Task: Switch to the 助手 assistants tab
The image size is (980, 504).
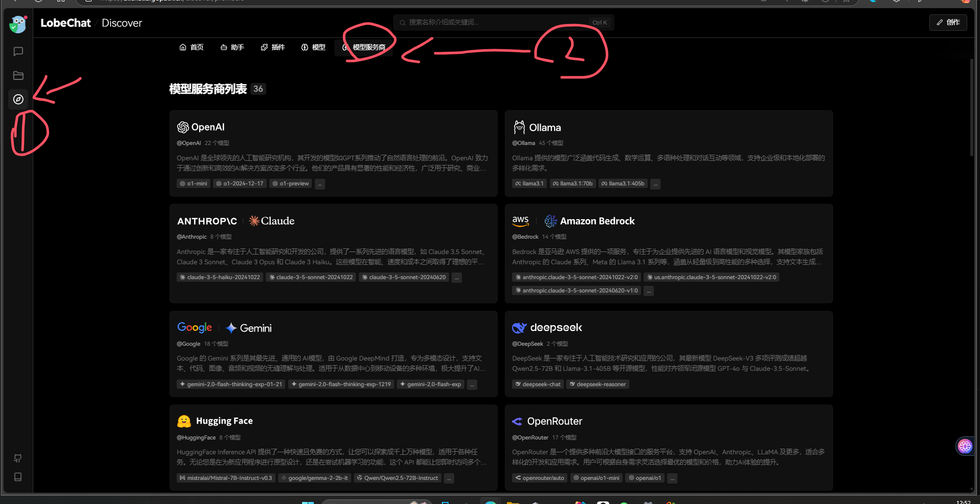Action: [x=232, y=47]
